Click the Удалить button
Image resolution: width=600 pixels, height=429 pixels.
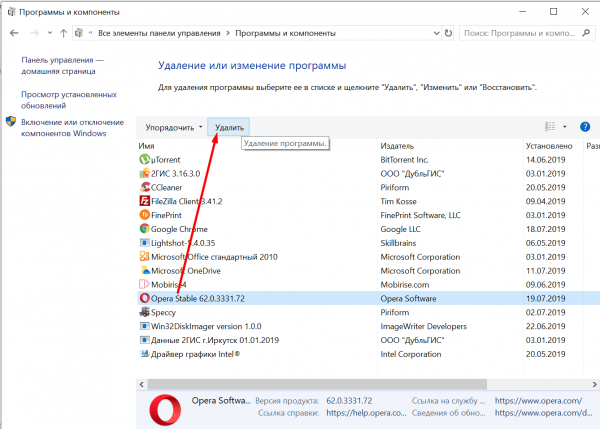(x=229, y=127)
